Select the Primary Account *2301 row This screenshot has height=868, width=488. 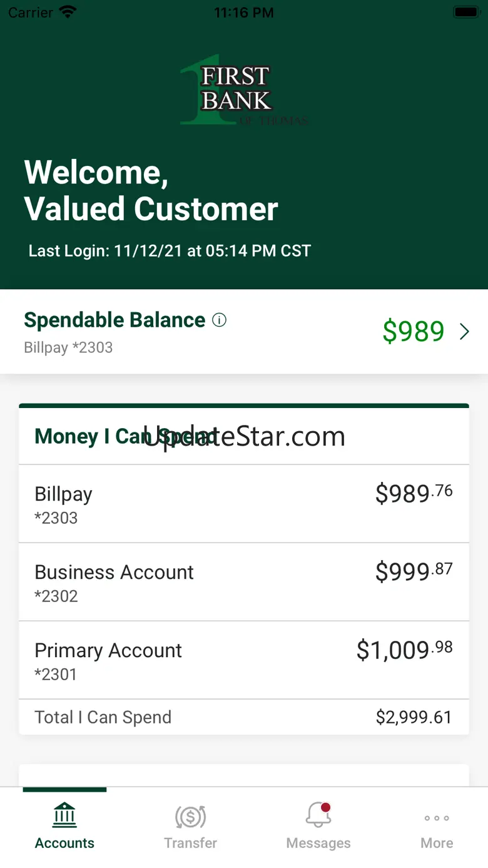pos(244,660)
